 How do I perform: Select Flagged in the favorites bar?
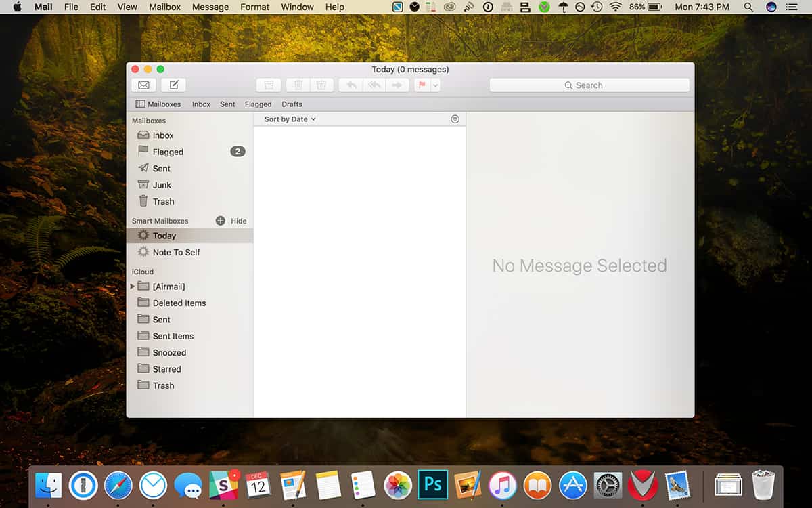[258, 104]
